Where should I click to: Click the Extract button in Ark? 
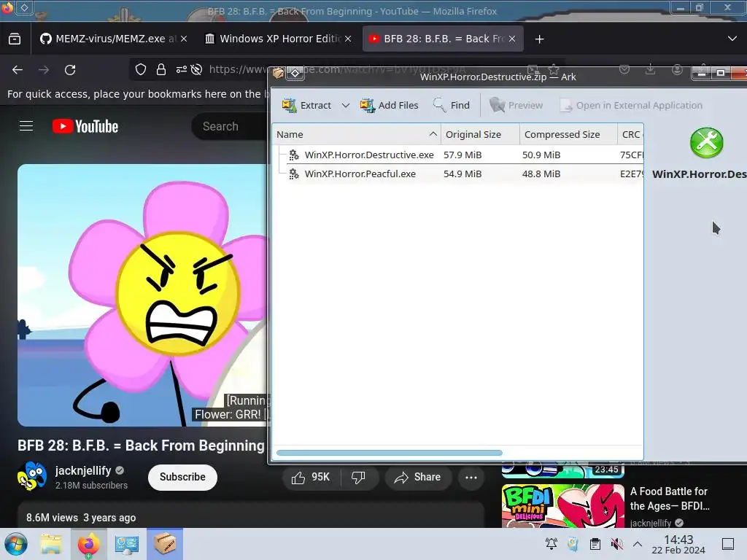tap(307, 105)
